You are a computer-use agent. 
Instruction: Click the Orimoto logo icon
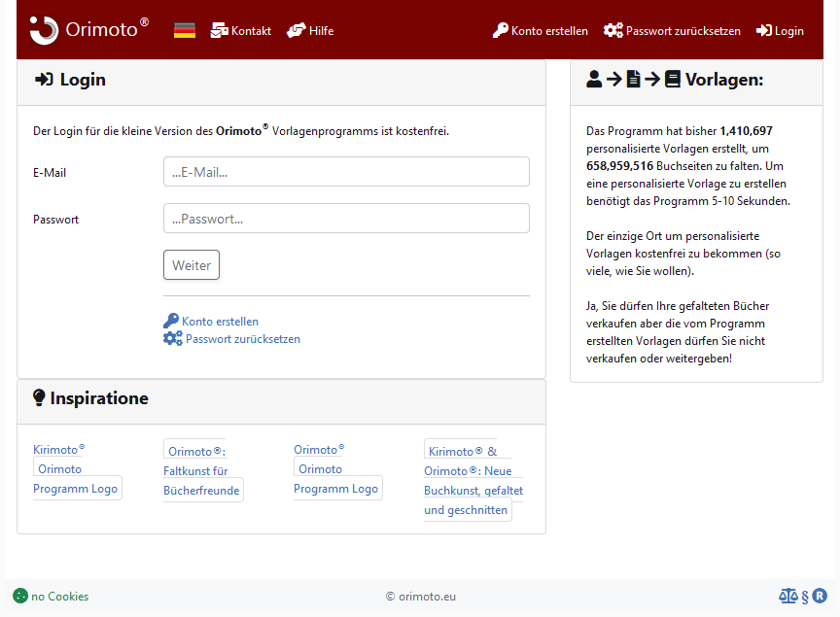(x=44, y=30)
